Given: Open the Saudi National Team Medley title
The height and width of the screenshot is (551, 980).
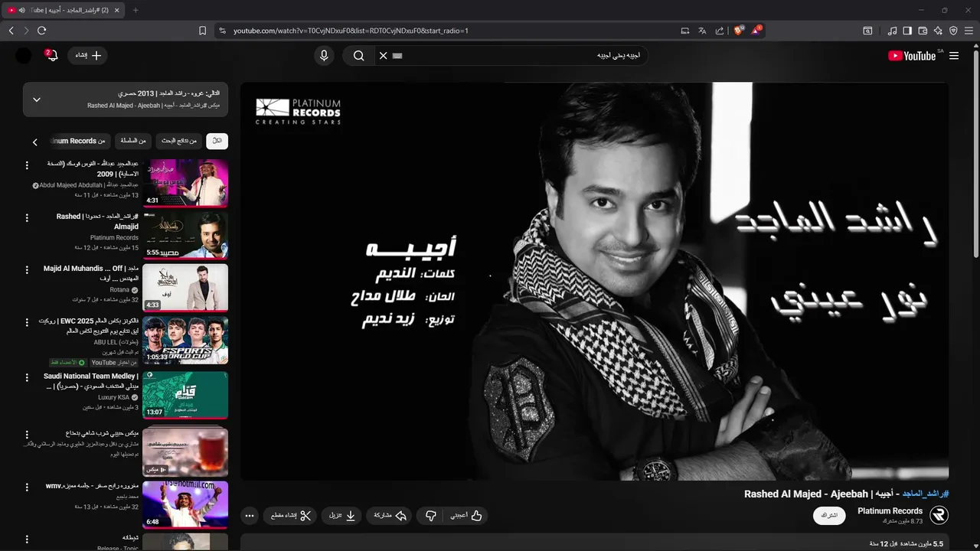Looking at the screenshot, I should pyautogui.click(x=91, y=381).
